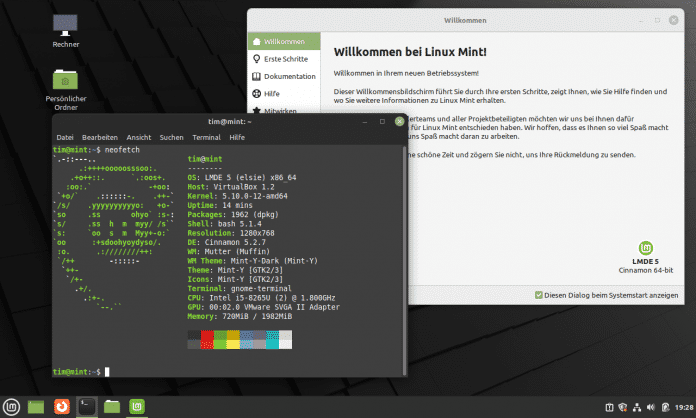Open the Datei menu in terminal
Image resolution: width=696 pixels, height=418 pixels.
(x=65, y=137)
